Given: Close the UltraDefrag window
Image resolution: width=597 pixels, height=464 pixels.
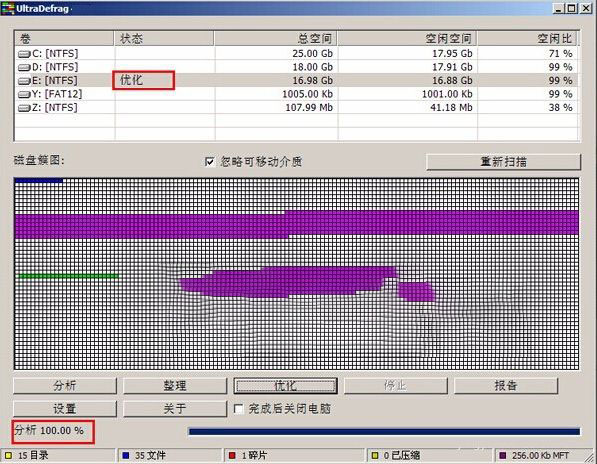Looking at the screenshot, I should pyautogui.click(x=586, y=8).
